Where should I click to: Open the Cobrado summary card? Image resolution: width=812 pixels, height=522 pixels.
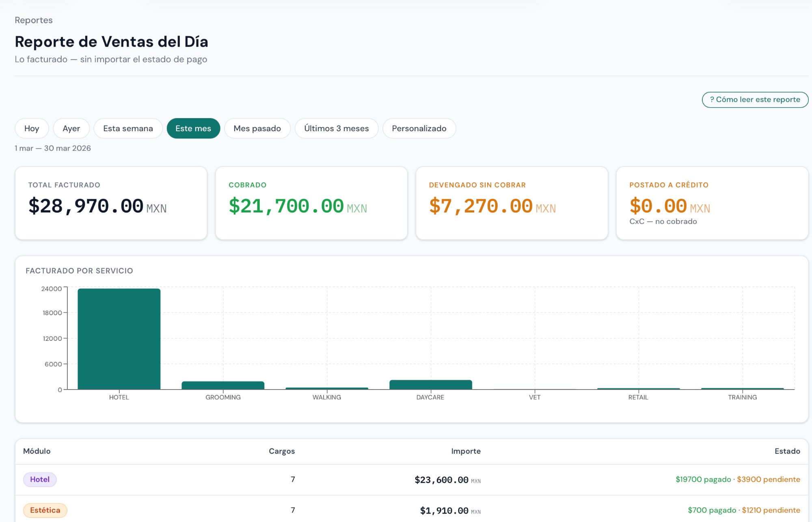311,203
